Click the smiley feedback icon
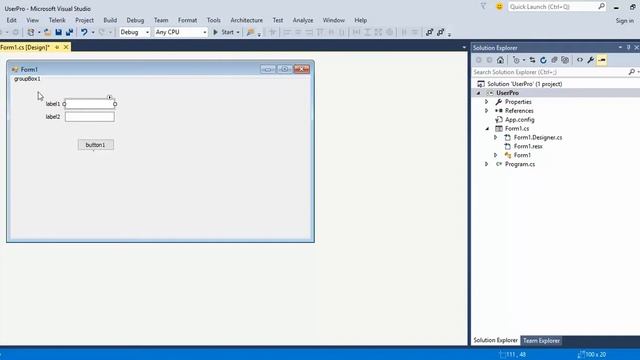The image size is (640, 360). (499, 7)
